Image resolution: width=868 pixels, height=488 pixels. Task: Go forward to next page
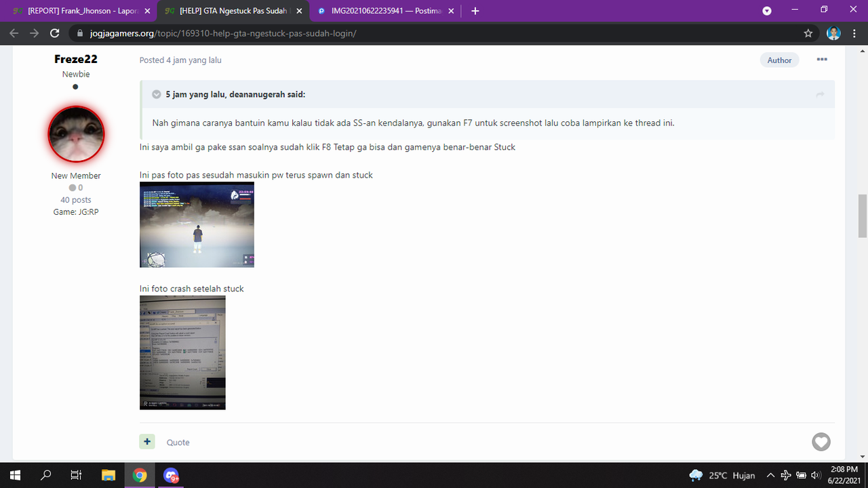(x=35, y=33)
